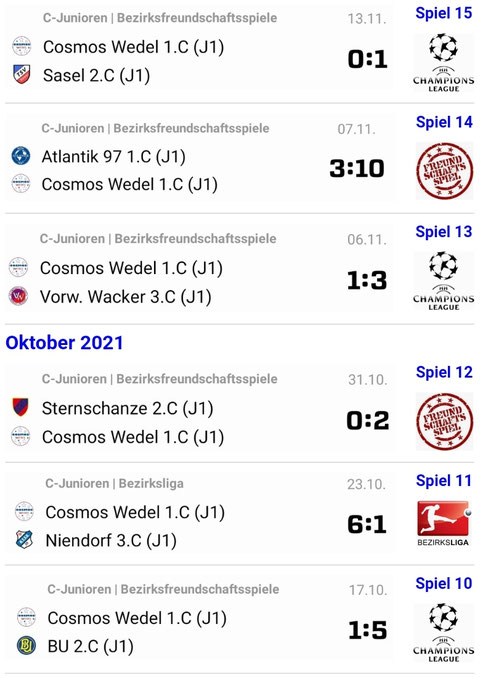Click the Sternschanze 2.C club crest
Image resolution: width=480 pixels, height=677 pixels.
point(20,407)
